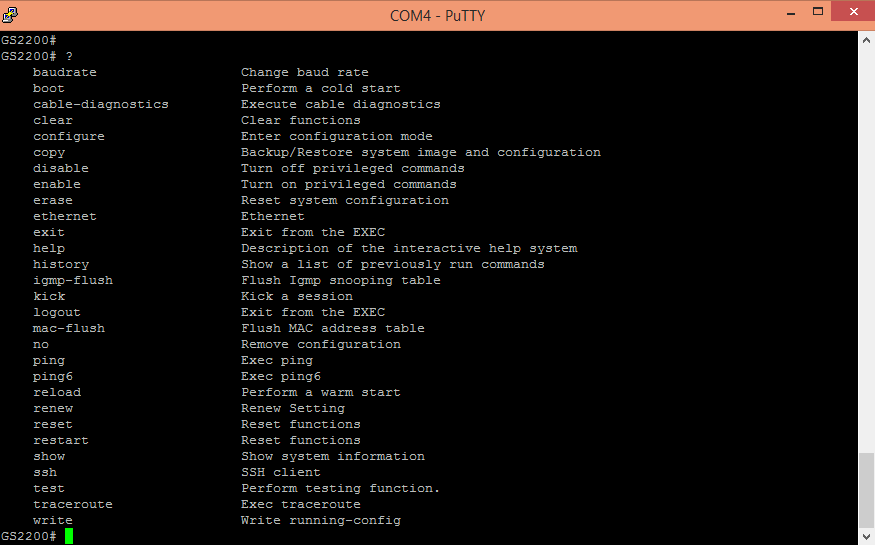Click the scrollbar down arrow

(867, 537)
